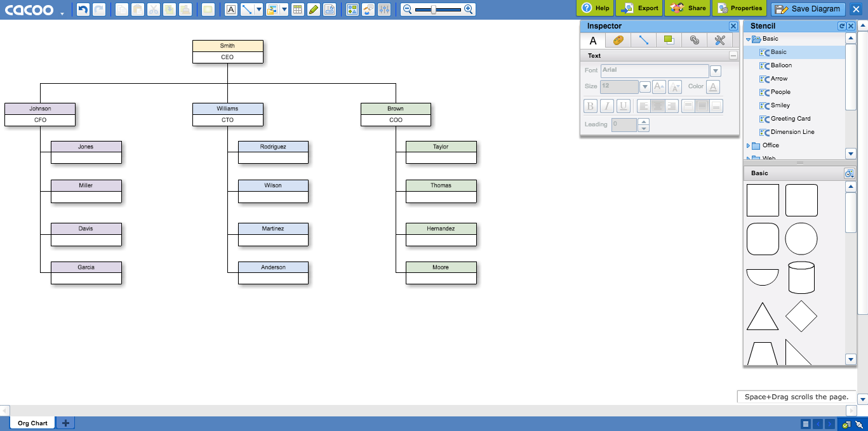868x431 pixels.
Task: Click the decrease font size icon
Action: tap(674, 86)
